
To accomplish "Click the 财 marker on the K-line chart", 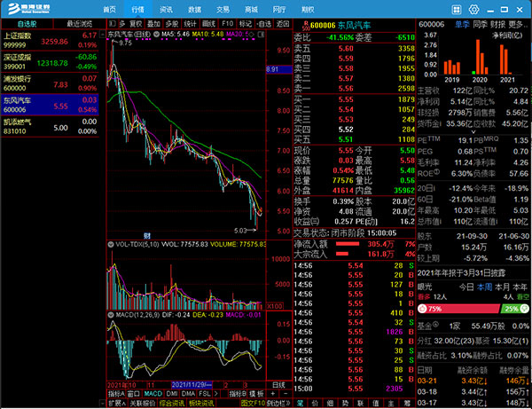I will (147, 236).
